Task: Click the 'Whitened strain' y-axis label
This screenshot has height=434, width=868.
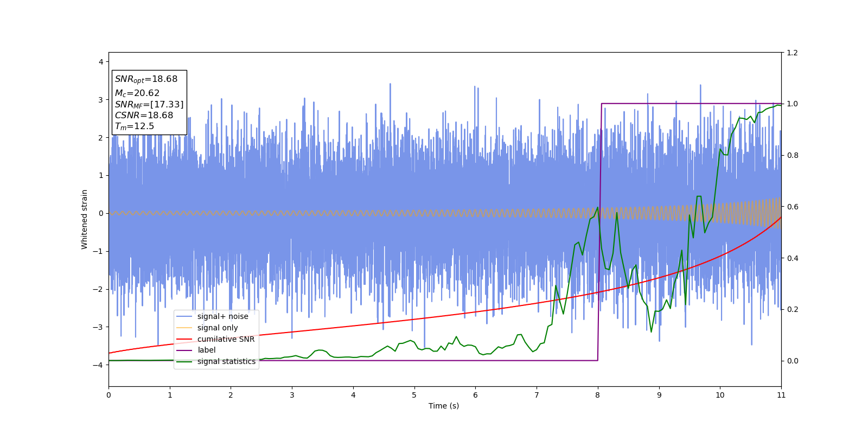Action: tap(85, 219)
